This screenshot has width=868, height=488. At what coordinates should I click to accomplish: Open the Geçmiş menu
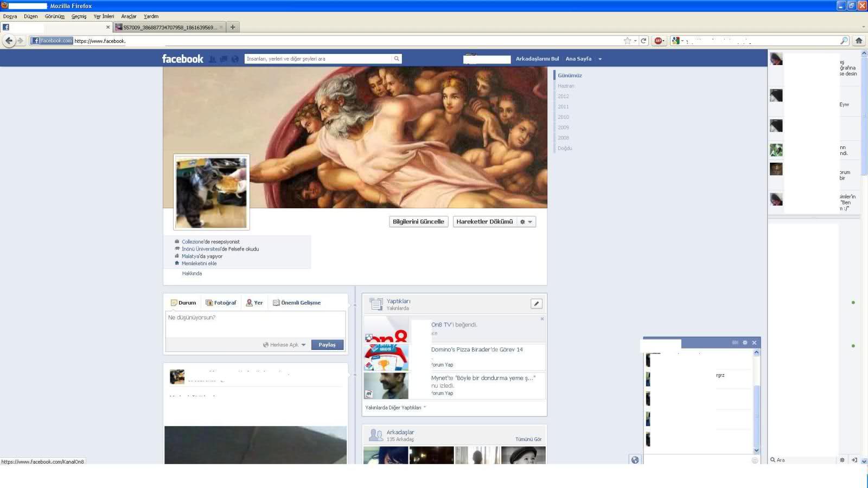tap(79, 16)
